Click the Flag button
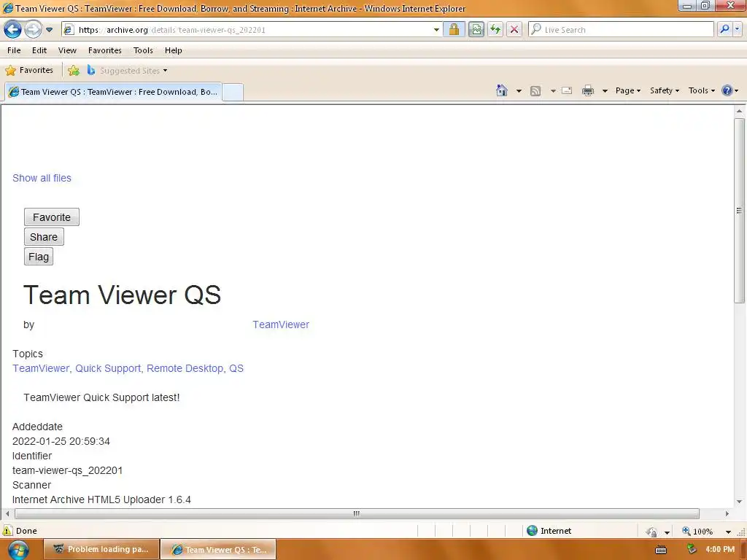 pos(39,257)
